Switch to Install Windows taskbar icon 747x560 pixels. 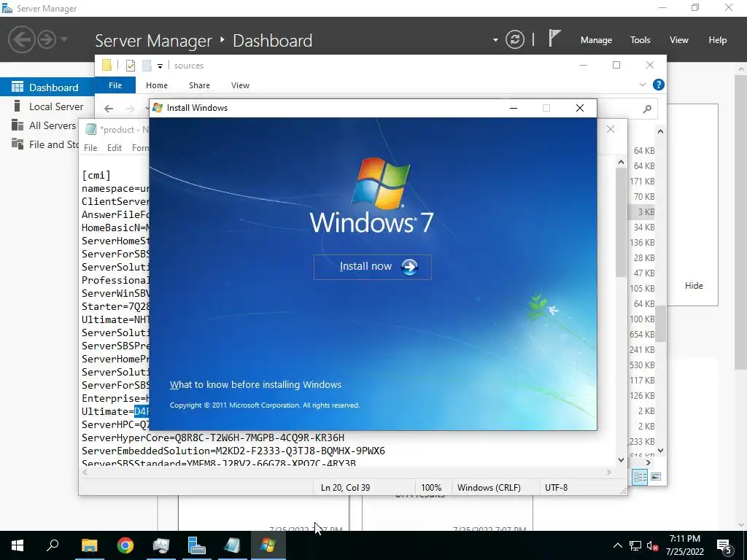pos(268,545)
